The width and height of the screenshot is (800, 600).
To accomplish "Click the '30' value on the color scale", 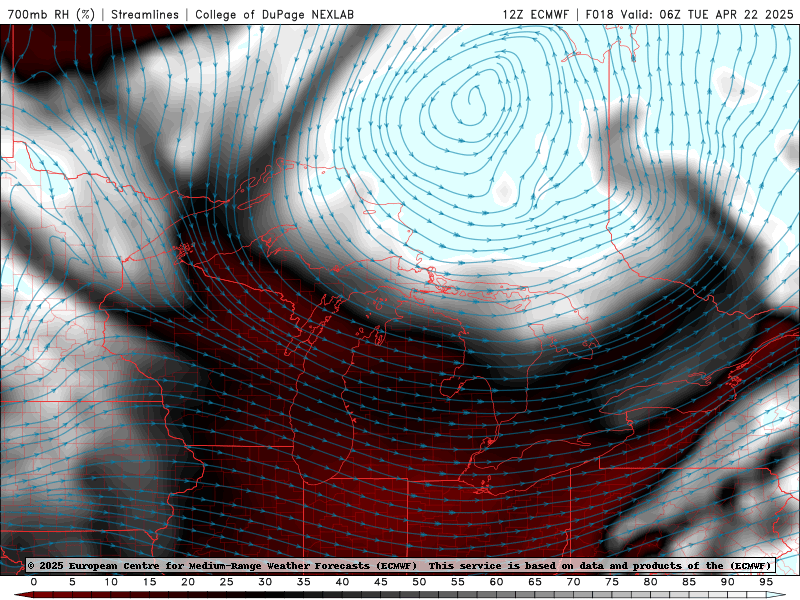I will 265,582.
